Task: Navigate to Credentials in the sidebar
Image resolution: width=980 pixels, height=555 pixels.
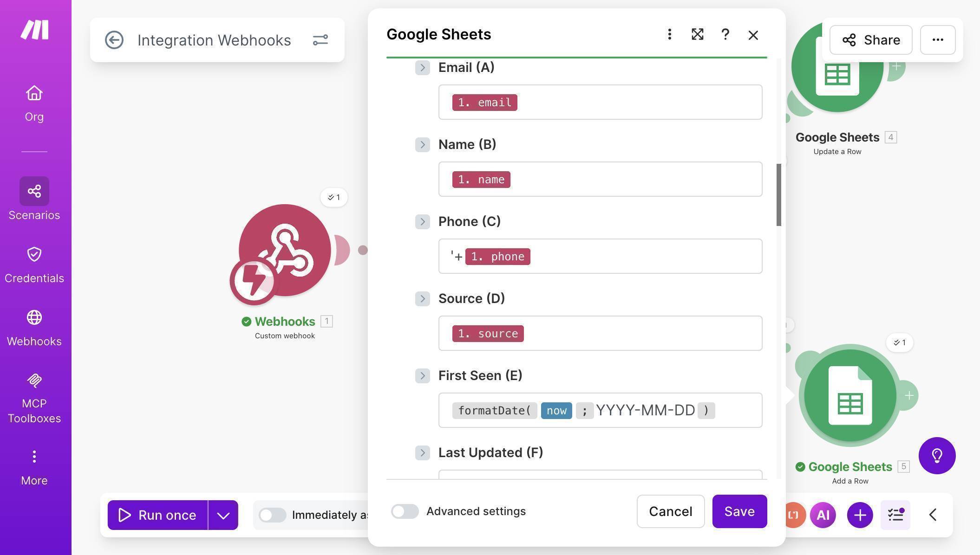Action: click(x=34, y=262)
